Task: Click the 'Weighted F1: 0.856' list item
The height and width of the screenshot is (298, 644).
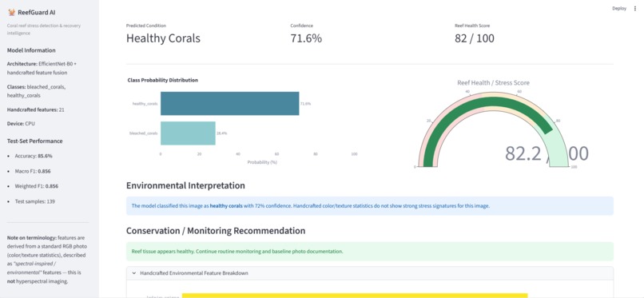Action: coord(36,186)
